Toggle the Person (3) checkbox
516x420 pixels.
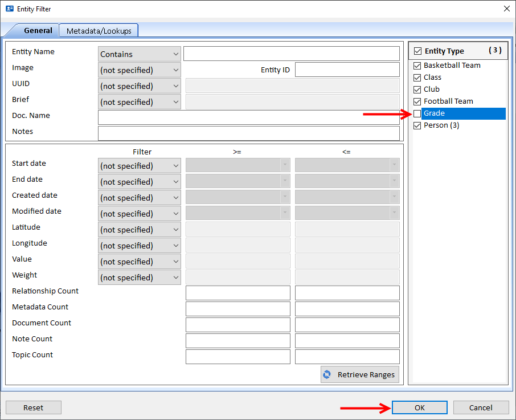(x=417, y=125)
